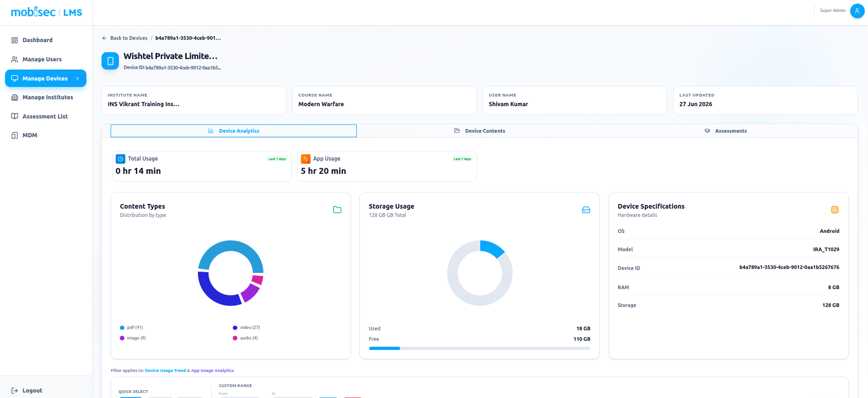
Task: Follow the Device Usage Trend link
Action: (x=166, y=371)
